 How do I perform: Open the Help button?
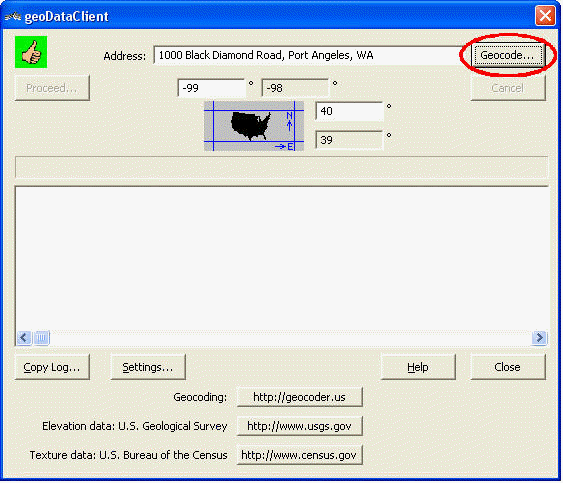[418, 367]
